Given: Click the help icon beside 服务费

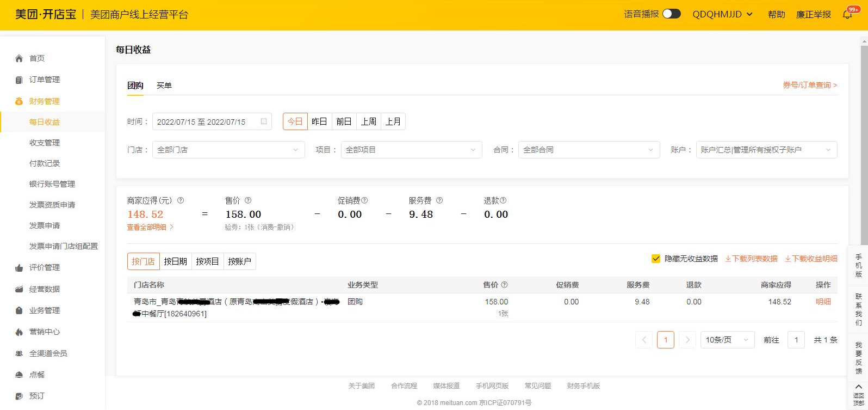Looking at the screenshot, I should pos(439,200).
